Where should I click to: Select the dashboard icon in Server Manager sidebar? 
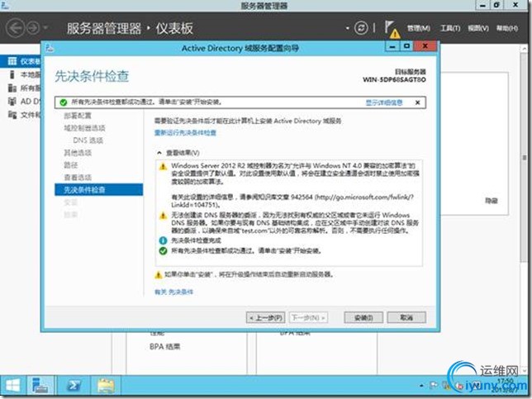pyautogui.click(x=12, y=61)
